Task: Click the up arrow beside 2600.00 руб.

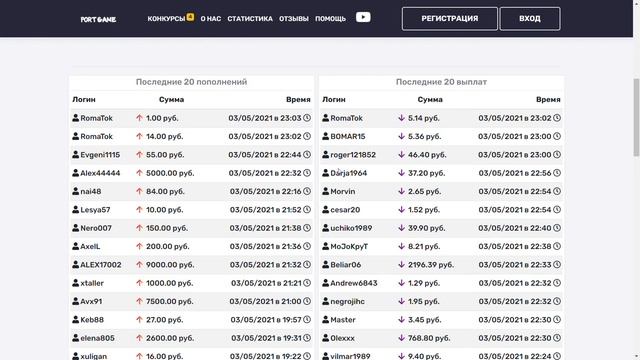Action: pos(139,338)
